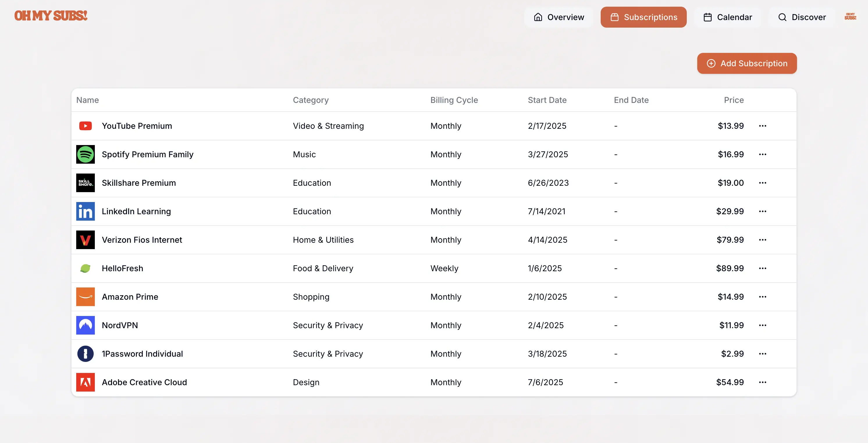Open more options for Verizon Fios Internet
This screenshot has height=443, width=868.
tap(762, 240)
